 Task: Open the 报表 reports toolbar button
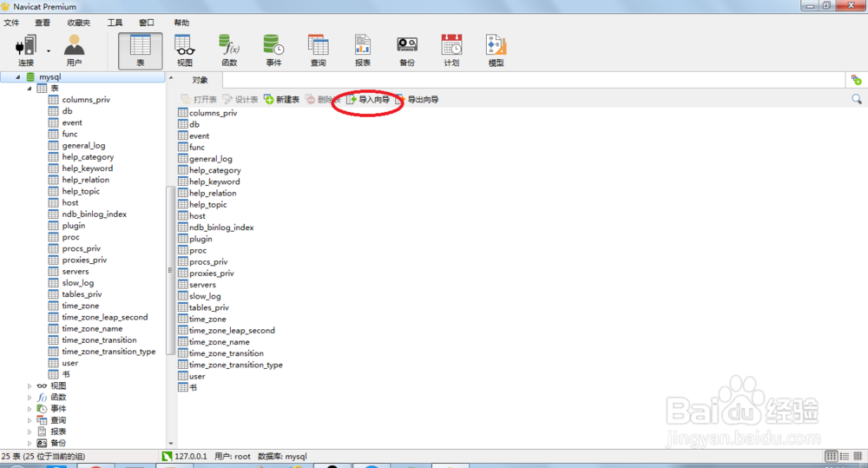coord(363,51)
